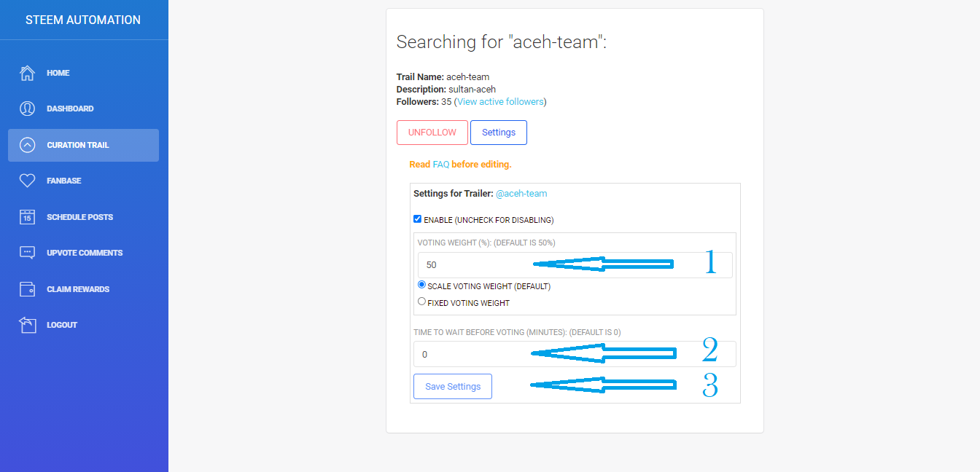Click the Upvote Comments speech bubble icon
980x472 pixels.
coord(27,253)
